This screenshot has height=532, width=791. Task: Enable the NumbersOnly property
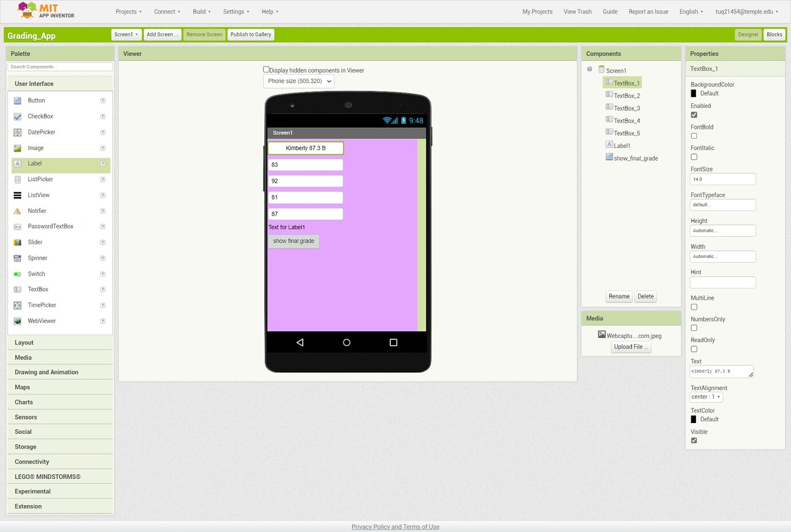694,327
